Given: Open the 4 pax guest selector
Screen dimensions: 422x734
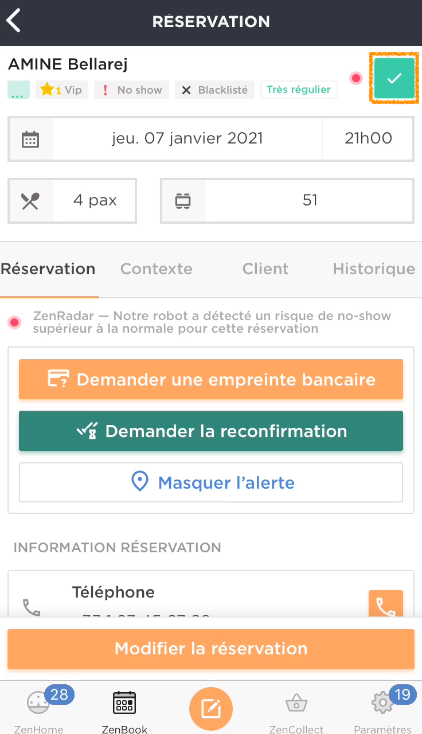Looking at the screenshot, I should [x=72, y=201].
